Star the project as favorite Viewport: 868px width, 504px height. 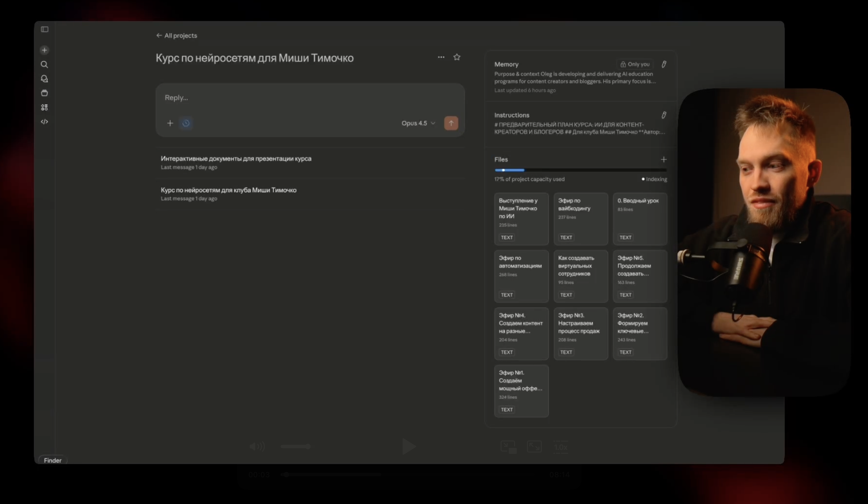457,57
